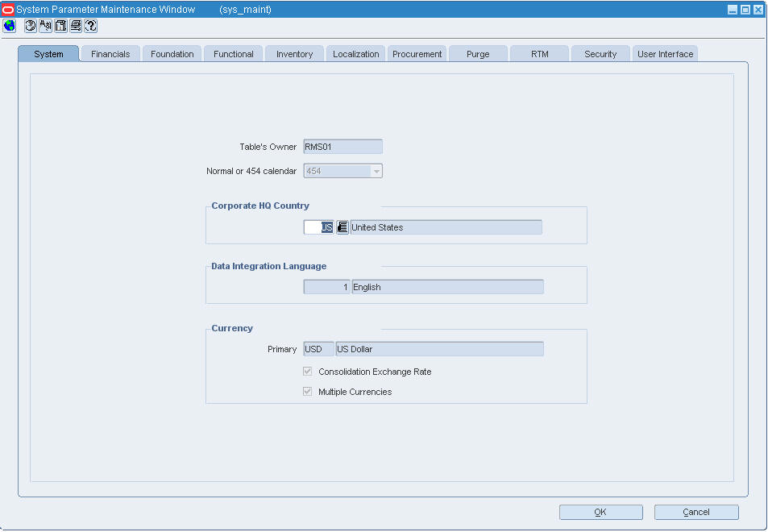Open help with question mark icon
This screenshot has height=532, width=768.
click(x=90, y=26)
